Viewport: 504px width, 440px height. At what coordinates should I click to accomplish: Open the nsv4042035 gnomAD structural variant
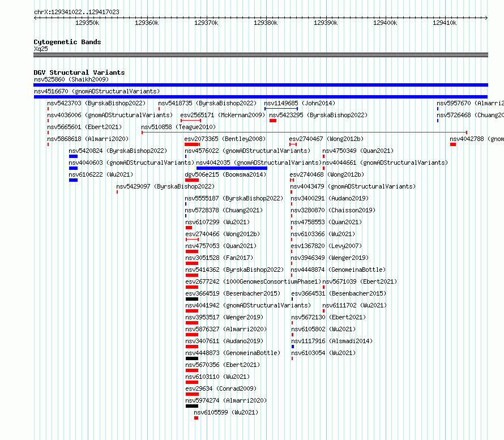click(x=259, y=163)
